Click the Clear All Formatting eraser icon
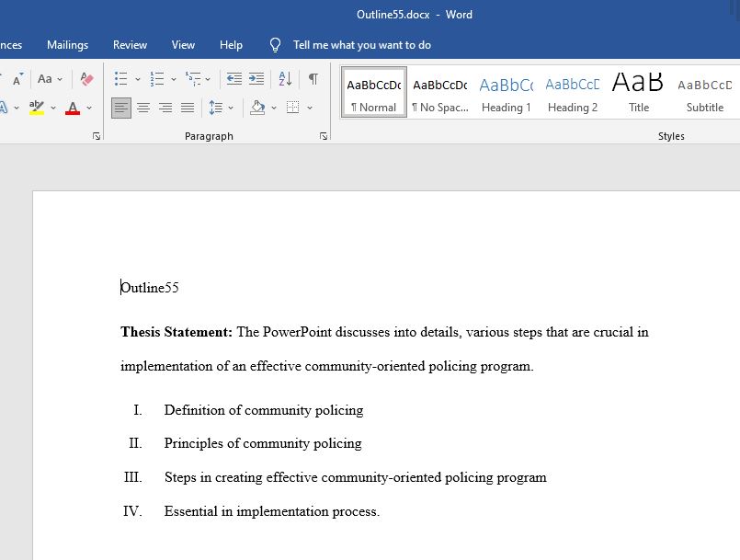 86,79
